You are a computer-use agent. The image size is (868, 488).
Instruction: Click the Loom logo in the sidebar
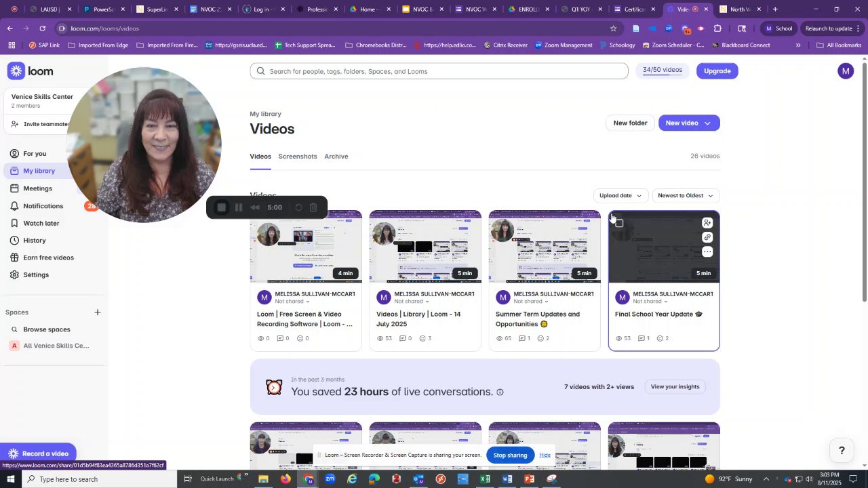point(31,71)
